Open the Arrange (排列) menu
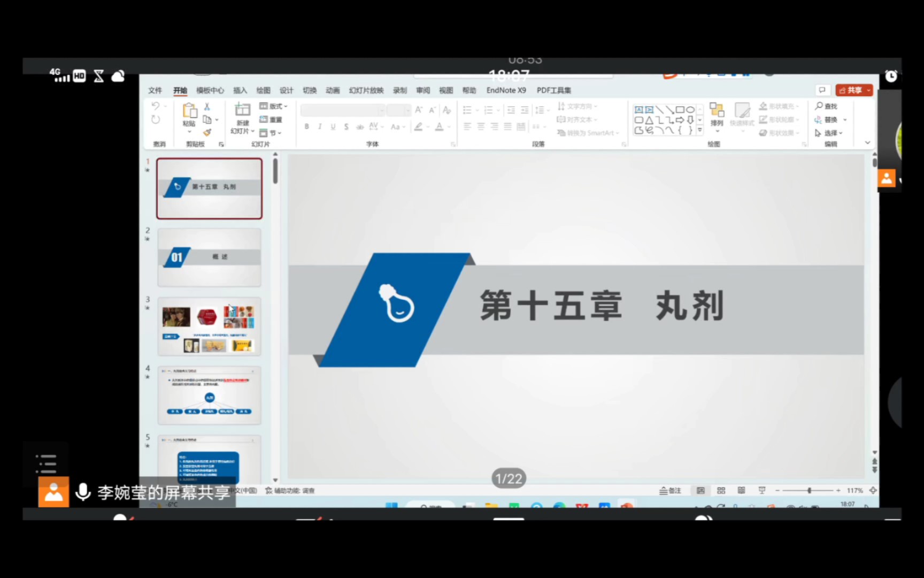The image size is (924, 578). click(717, 117)
